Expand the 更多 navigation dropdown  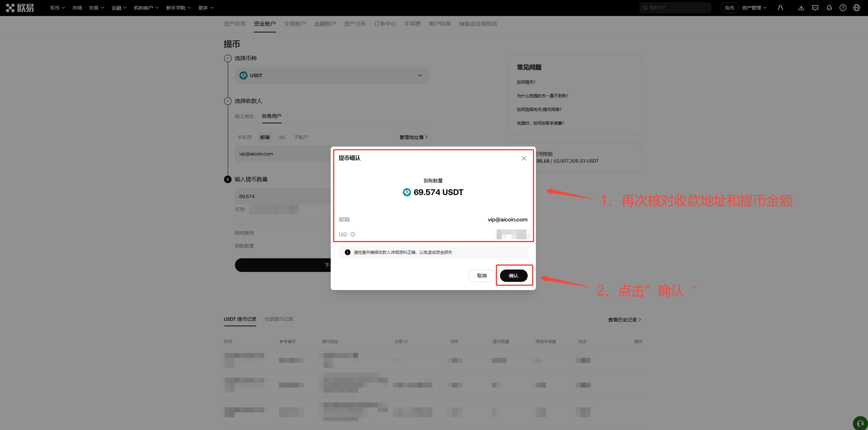205,7
